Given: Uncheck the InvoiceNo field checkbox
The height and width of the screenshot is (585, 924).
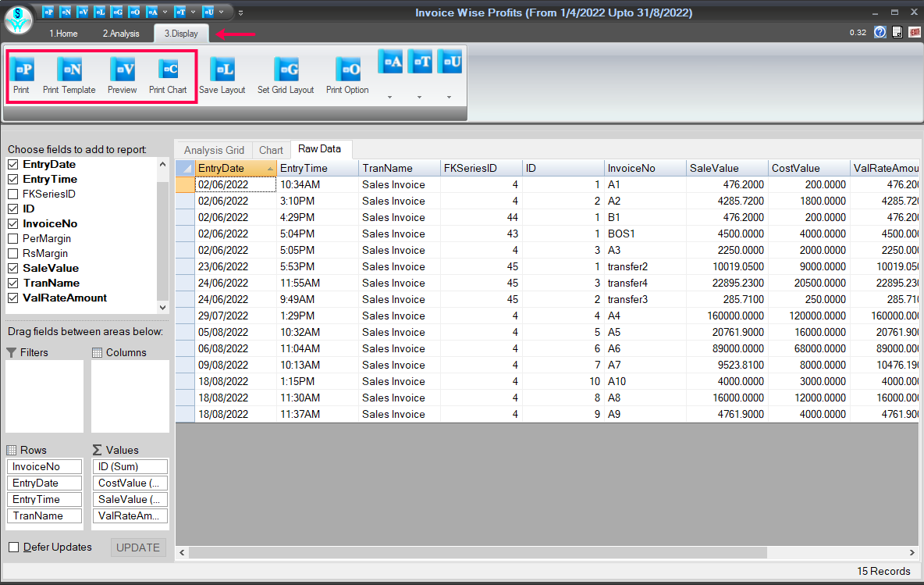Looking at the screenshot, I should (13, 223).
